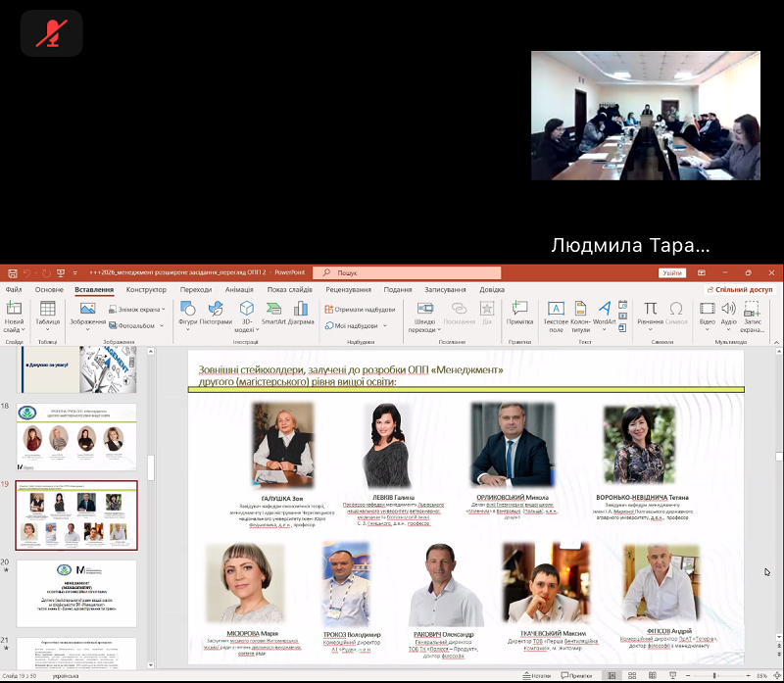Switch to the Конструктор ribbon tab
Image resolution: width=784 pixels, height=683 pixels.
pos(146,290)
